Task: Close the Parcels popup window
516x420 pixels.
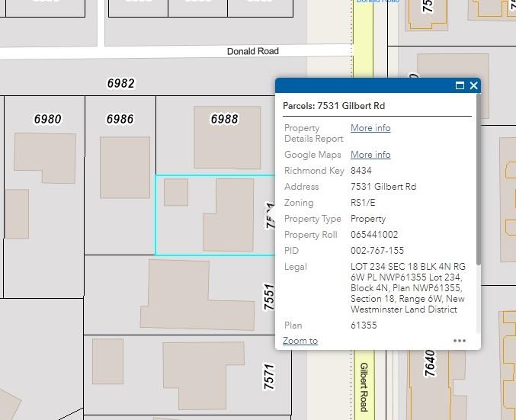Action: [474, 85]
